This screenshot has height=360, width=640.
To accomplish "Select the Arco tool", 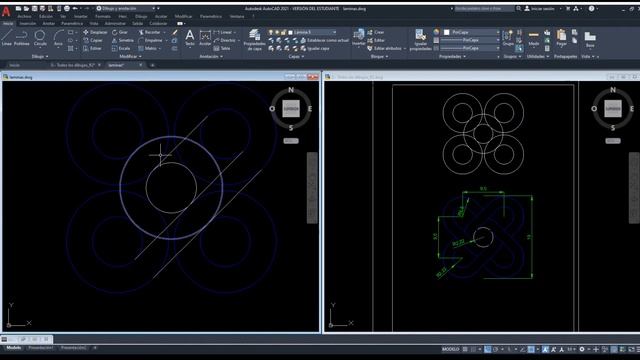I will tap(58, 38).
